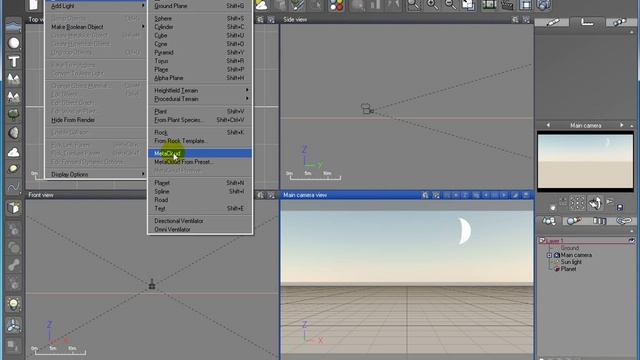The width and height of the screenshot is (640, 360).
Task: Click the zoom in magnifier icon
Action: tap(432, 5)
